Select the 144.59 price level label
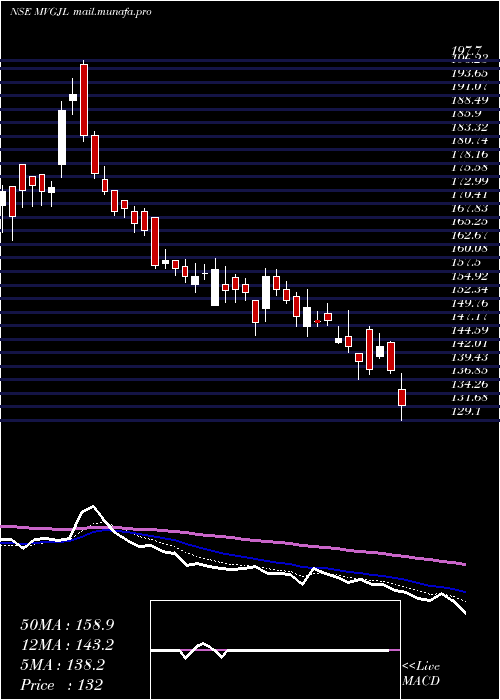The width and height of the screenshot is (500, 700). coord(469,330)
